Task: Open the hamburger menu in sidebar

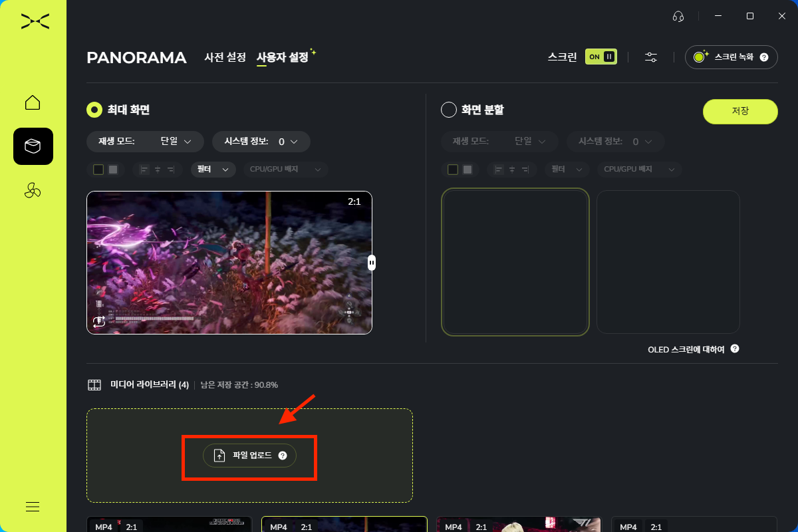Action: [x=33, y=507]
